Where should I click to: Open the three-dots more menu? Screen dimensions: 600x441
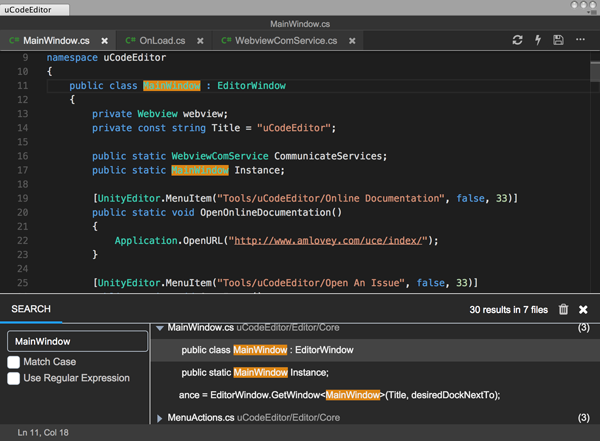coord(580,39)
